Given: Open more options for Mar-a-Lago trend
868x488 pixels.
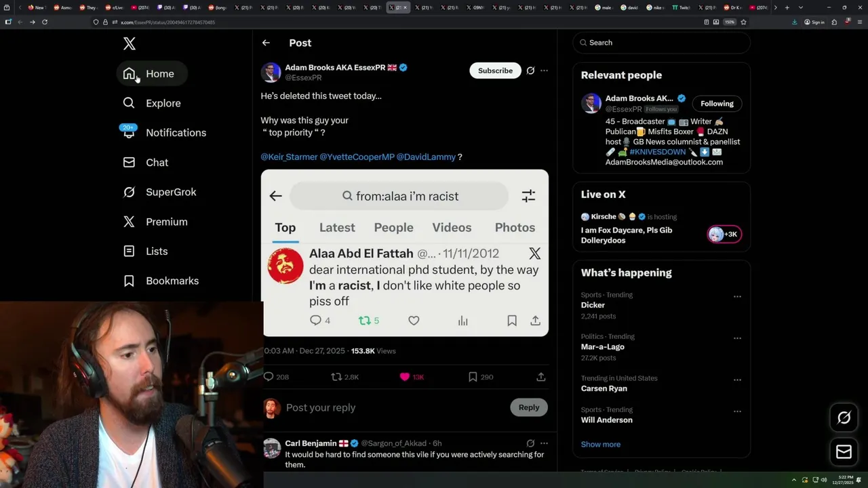Looking at the screenshot, I should coord(737,338).
